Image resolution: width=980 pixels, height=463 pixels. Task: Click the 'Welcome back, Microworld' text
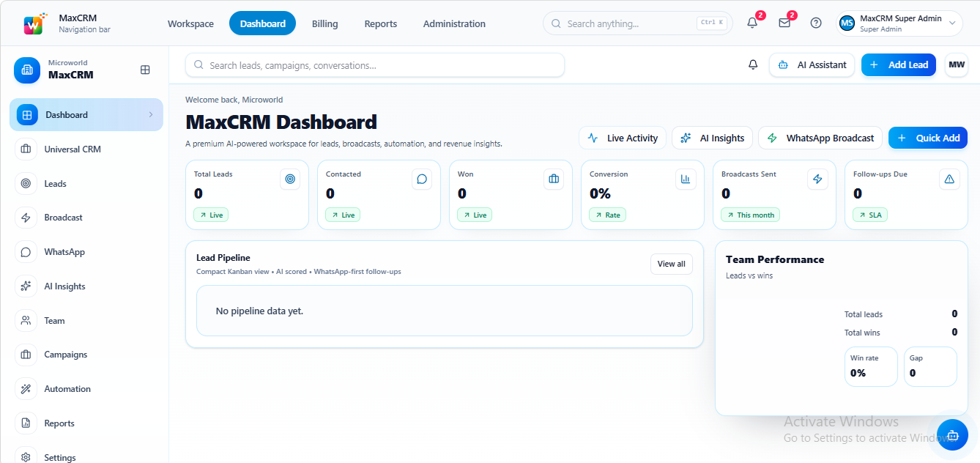(234, 100)
